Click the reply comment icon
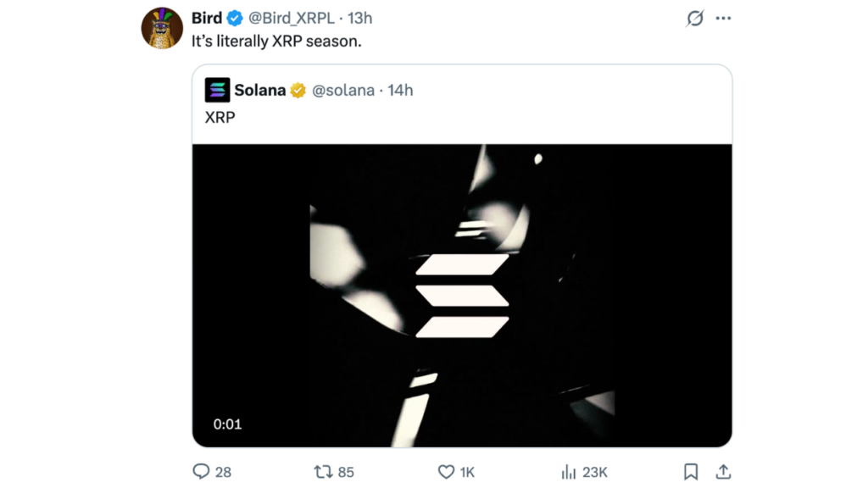The width and height of the screenshot is (868, 488). 201,472
